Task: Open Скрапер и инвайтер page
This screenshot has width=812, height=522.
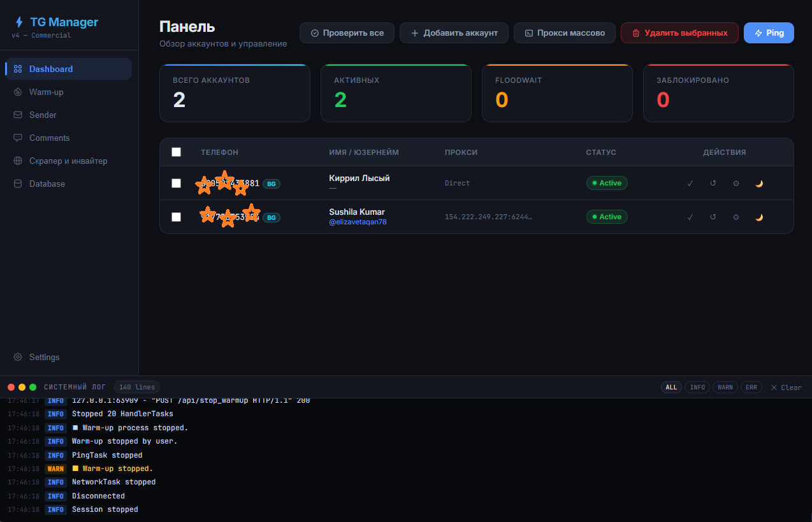Action: [x=68, y=161]
